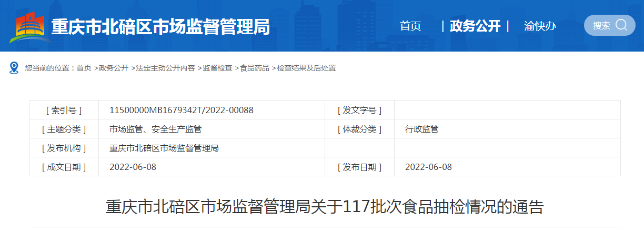Image resolution: width=644 pixels, height=231 pixels.
Task: Open 检查结果及后处置 breadcrumb link
Action: click(x=306, y=68)
